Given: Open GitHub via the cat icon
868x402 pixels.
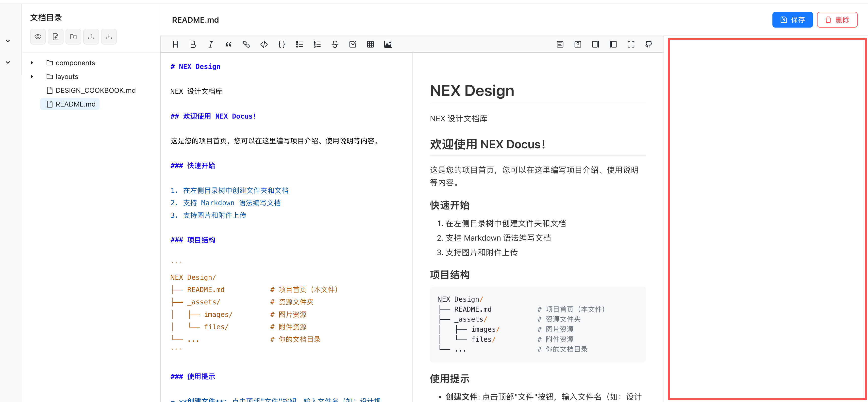Looking at the screenshot, I should click(x=648, y=45).
